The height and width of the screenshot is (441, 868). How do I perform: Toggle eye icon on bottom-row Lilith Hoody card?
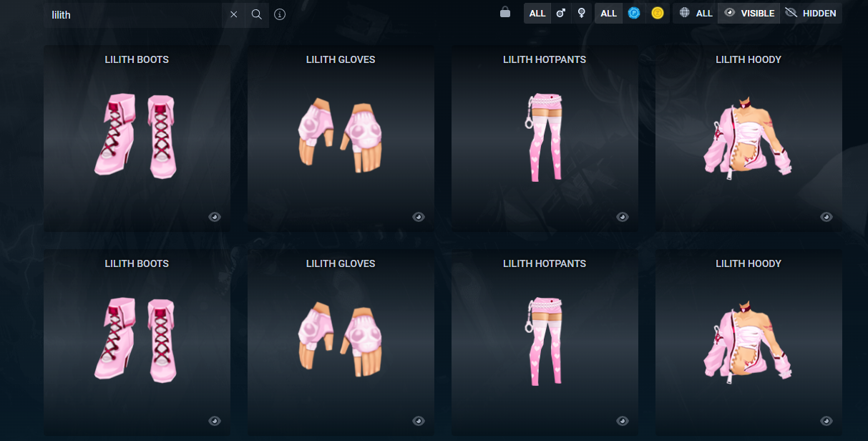point(826,421)
